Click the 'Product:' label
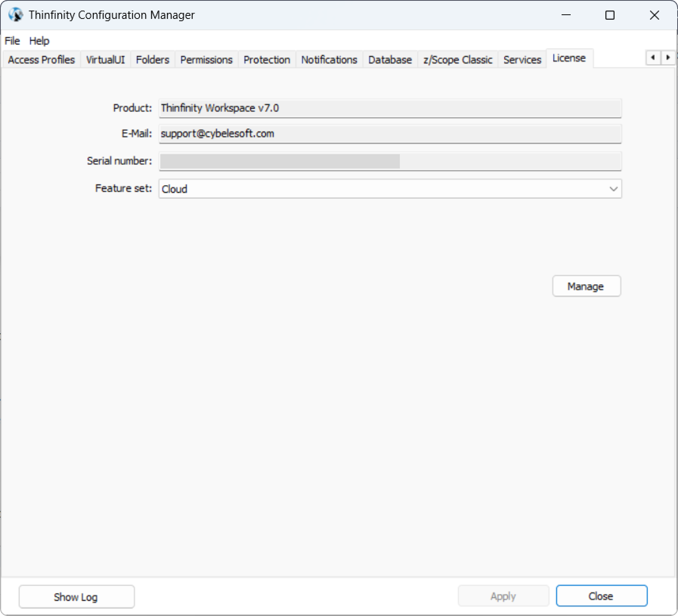The height and width of the screenshot is (616, 678). (132, 108)
